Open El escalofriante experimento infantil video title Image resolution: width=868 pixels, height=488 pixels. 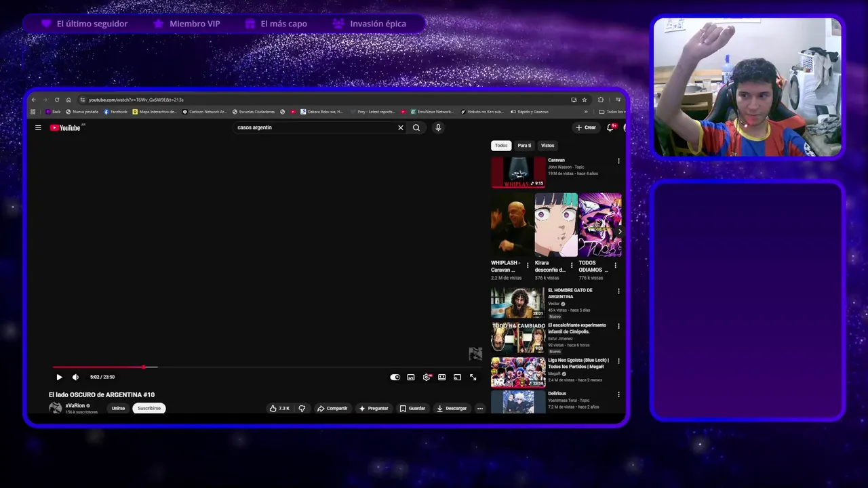coord(577,328)
